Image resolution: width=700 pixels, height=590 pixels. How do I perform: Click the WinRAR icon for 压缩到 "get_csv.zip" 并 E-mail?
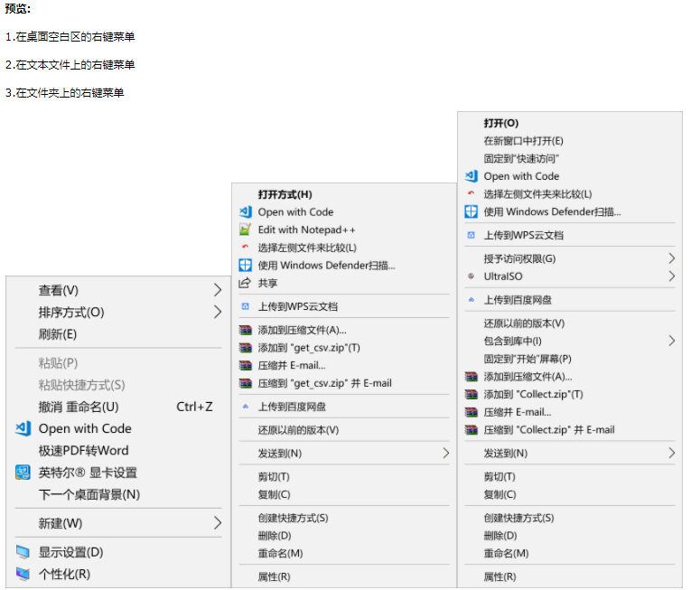click(246, 383)
